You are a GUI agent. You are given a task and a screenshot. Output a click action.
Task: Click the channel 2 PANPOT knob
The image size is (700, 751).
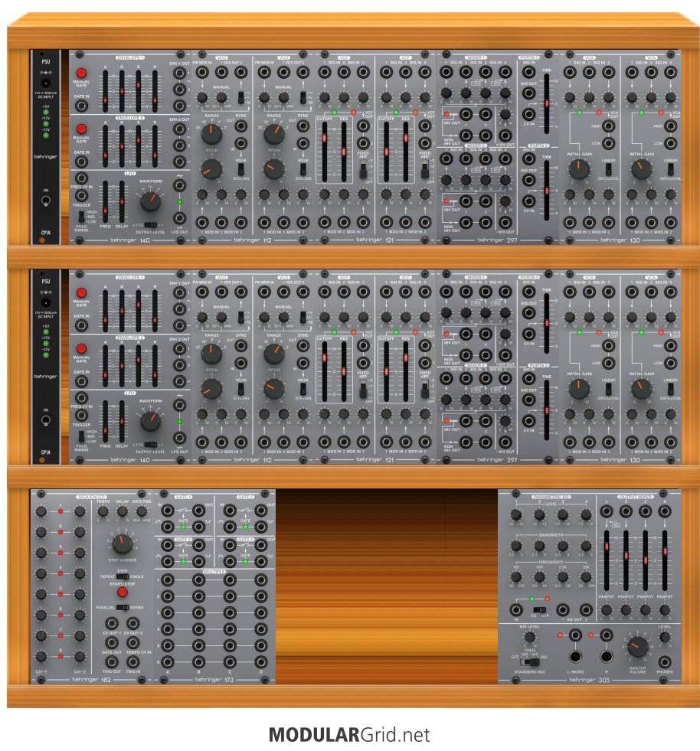tap(626, 609)
